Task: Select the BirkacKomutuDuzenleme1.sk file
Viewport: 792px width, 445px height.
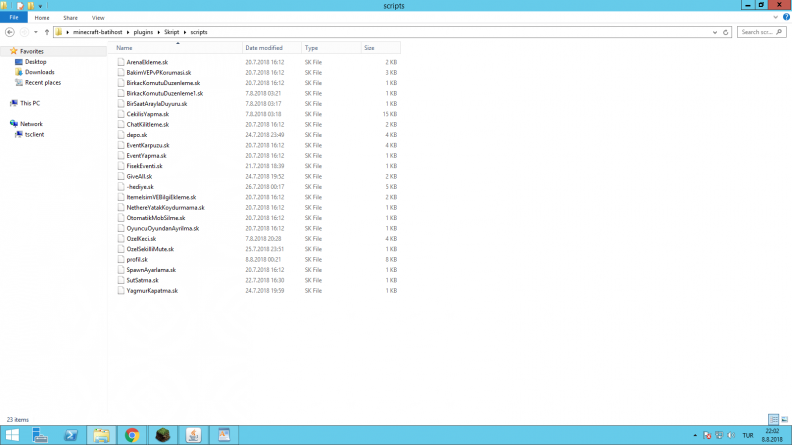Action: tap(165, 93)
